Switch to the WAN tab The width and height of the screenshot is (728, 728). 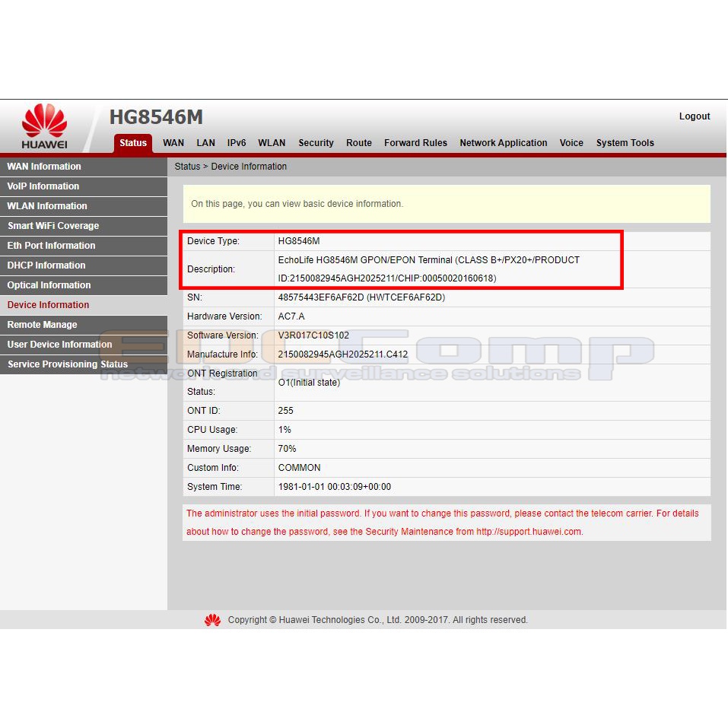point(173,143)
